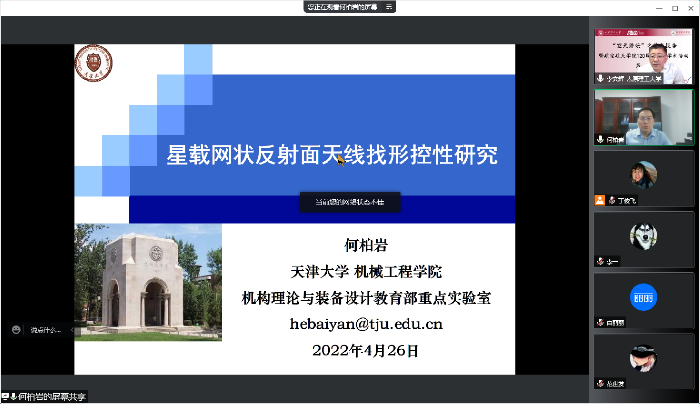Click microphone icon on blue avatar tile
700x404 pixels.
(600, 322)
